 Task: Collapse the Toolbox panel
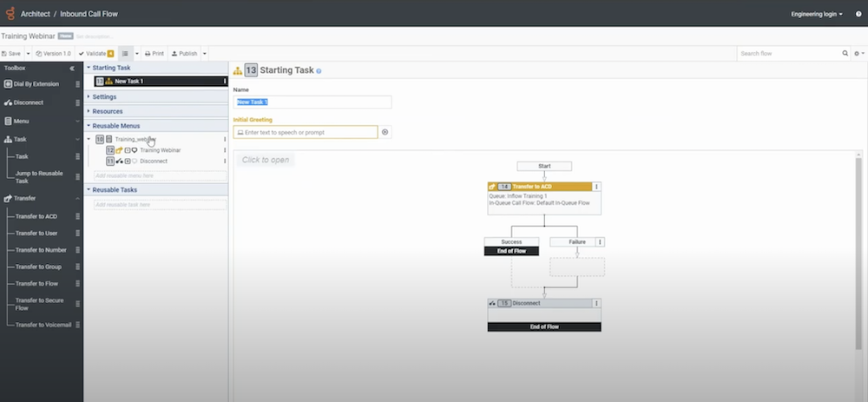point(72,68)
